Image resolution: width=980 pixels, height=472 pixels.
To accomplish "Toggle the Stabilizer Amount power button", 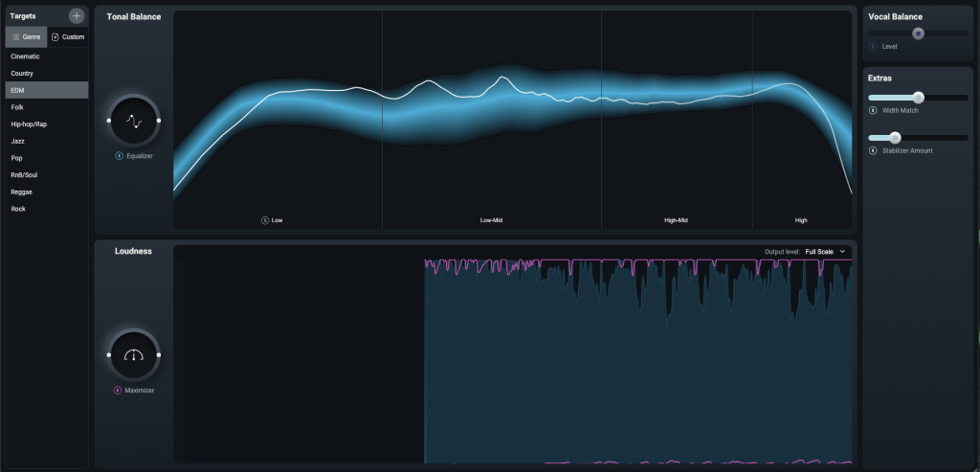I will pos(873,150).
